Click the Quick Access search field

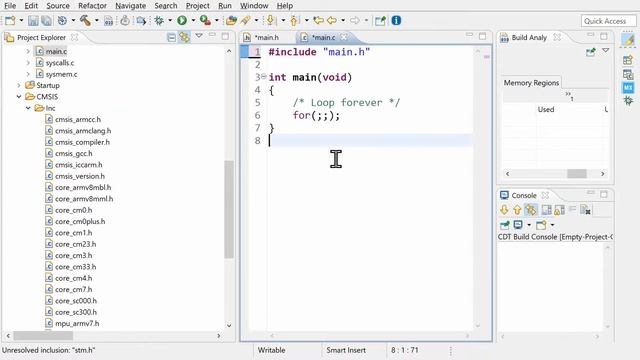[608, 21]
